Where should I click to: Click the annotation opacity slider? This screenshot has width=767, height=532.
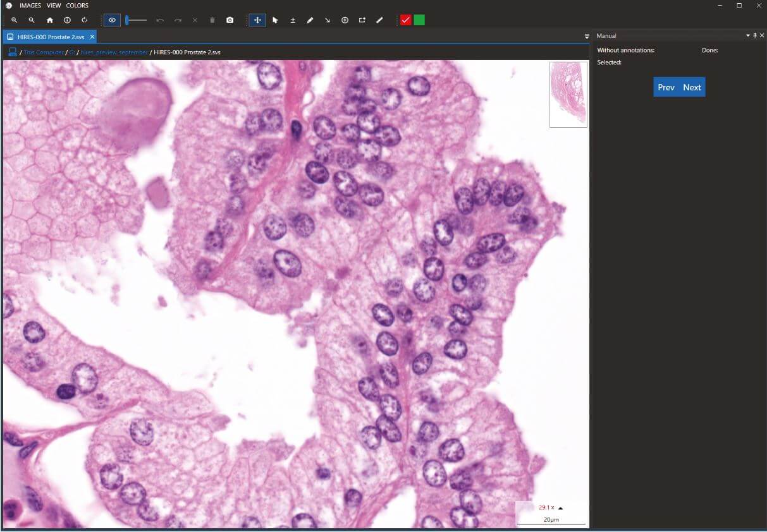[136, 20]
